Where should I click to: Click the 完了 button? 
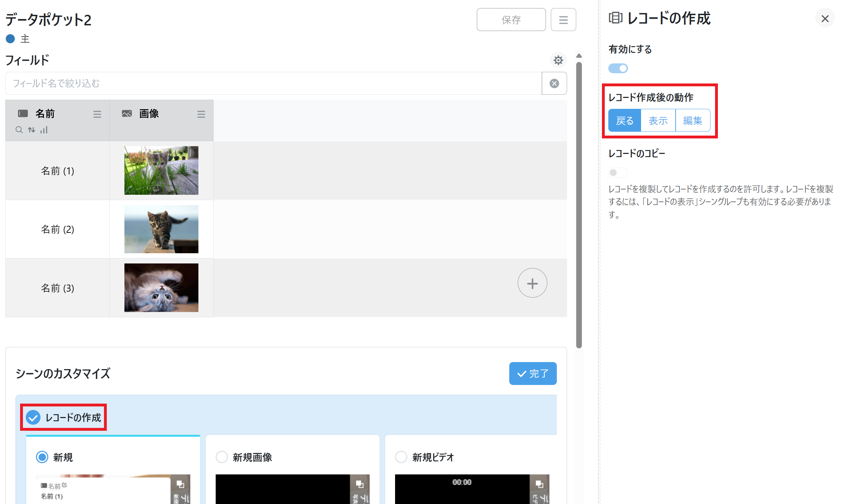coord(533,373)
